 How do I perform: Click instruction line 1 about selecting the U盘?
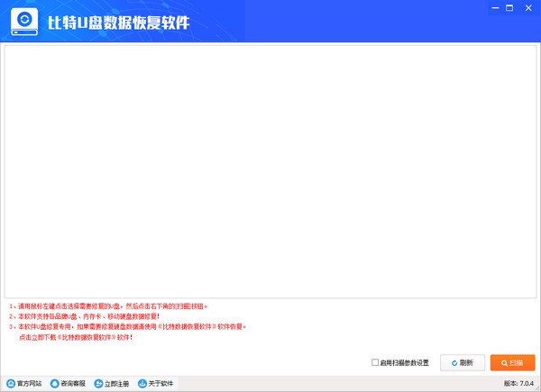tap(108, 306)
